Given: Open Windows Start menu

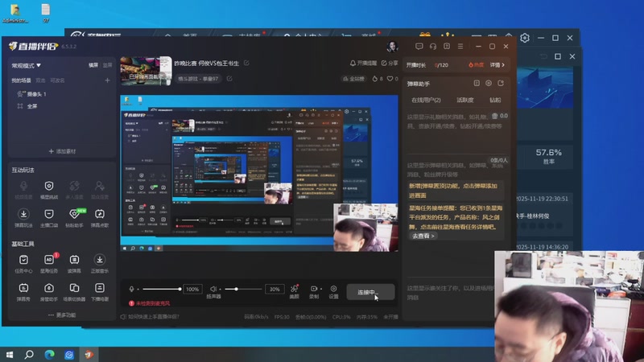Looking at the screenshot, I should [10, 354].
